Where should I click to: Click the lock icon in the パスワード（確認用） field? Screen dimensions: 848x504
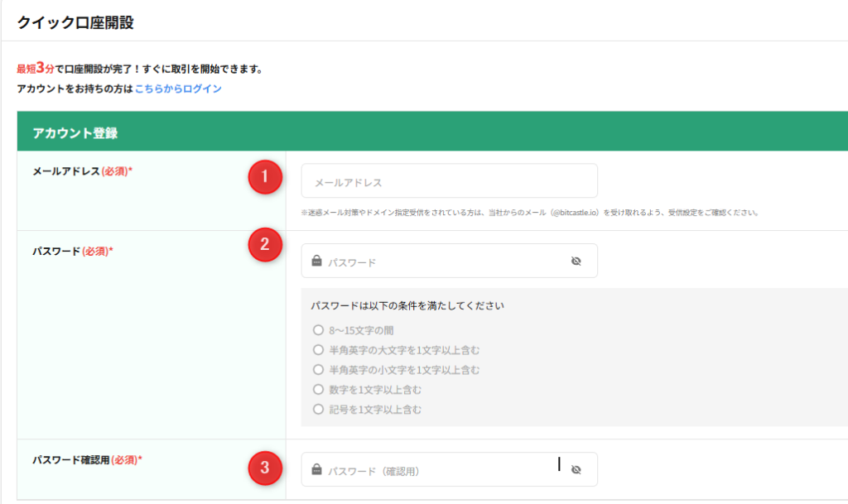pyautogui.click(x=316, y=470)
